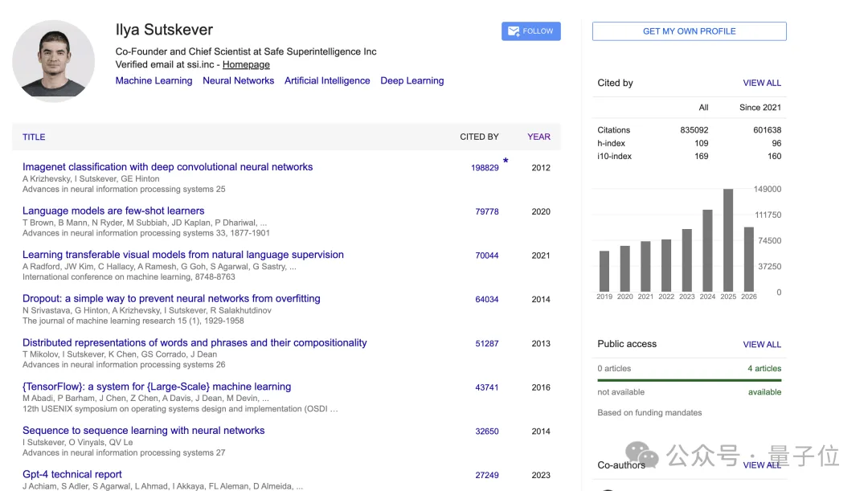Open Distributed representations of words paper
The width and height of the screenshot is (868, 491).
194,342
